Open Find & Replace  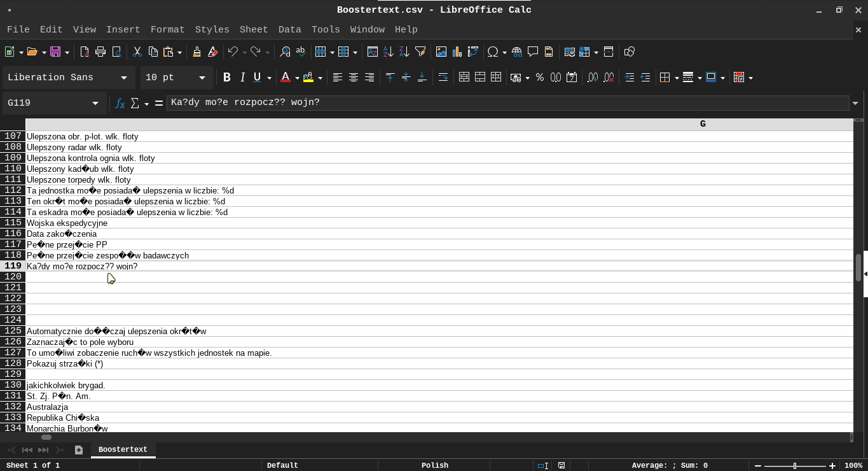285,52
